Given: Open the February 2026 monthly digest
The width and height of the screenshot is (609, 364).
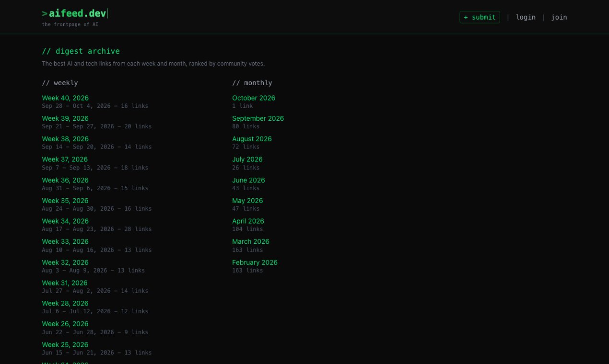Looking at the screenshot, I should tap(255, 262).
